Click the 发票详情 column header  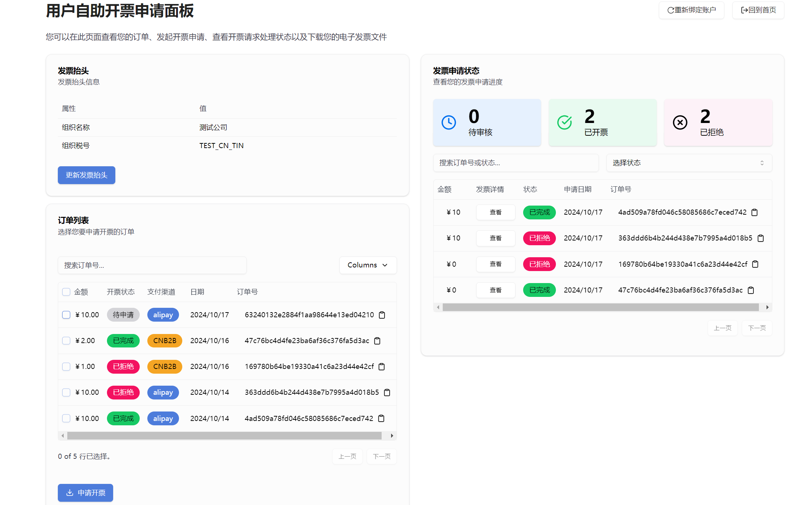point(490,189)
